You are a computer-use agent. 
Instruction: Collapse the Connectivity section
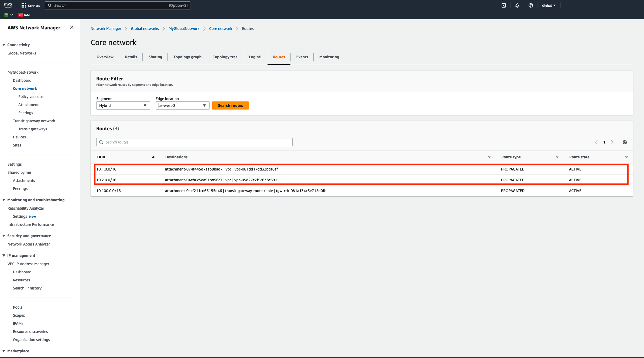(4, 45)
